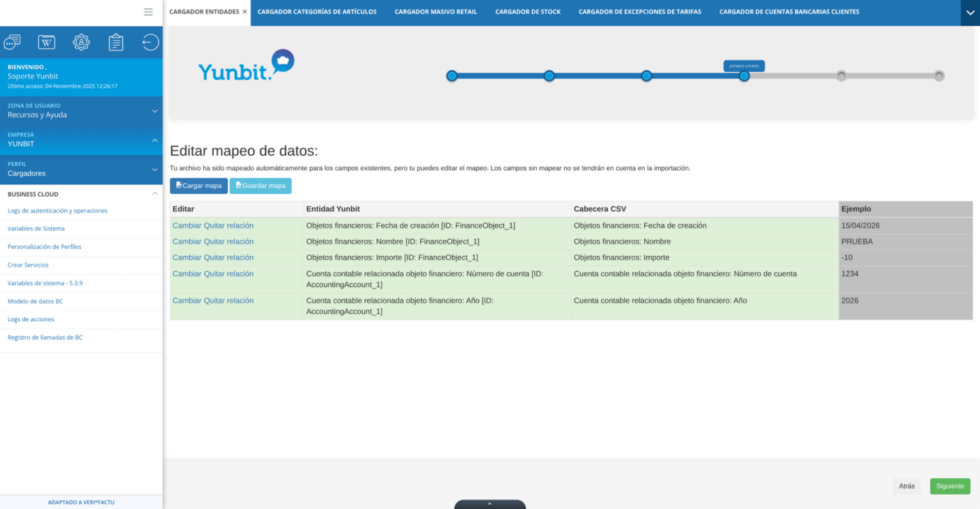Viewport: 980px width, 509px height.
Task: Open the settings gear icon in sidebar
Action: (x=81, y=42)
